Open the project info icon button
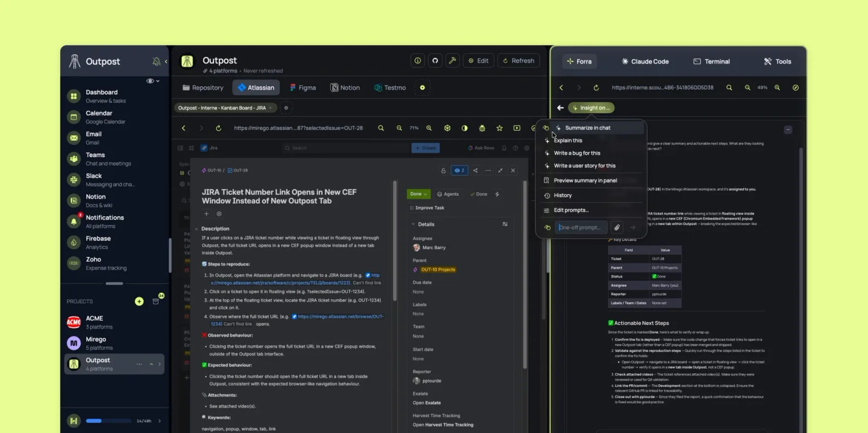 (417, 61)
